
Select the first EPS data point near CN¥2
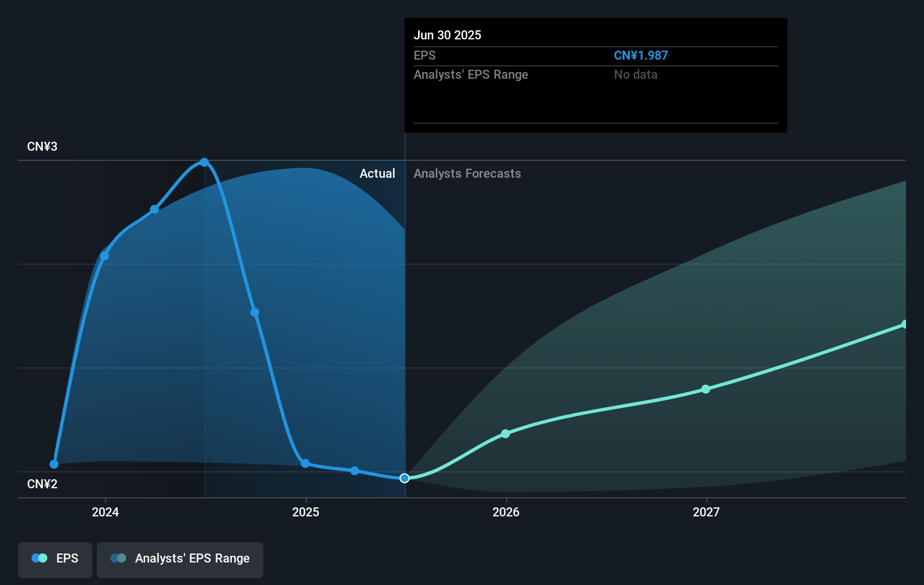[53, 464]
